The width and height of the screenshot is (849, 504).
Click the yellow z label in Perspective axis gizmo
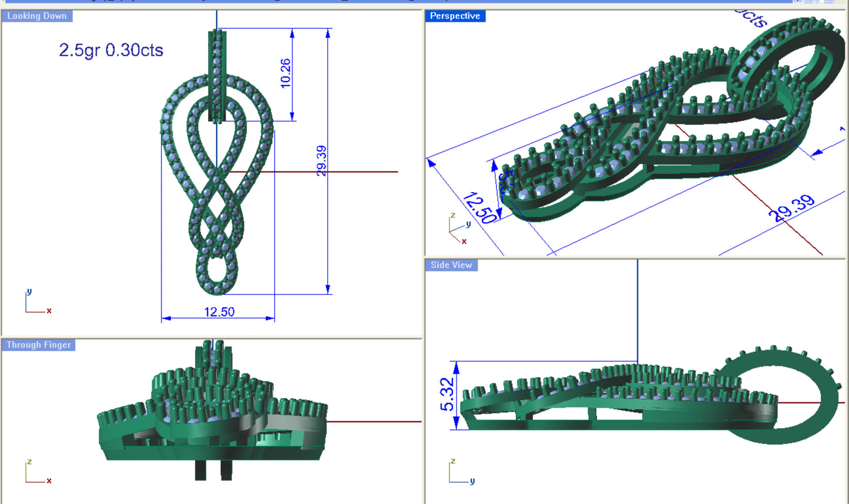[x=453, y=216]
